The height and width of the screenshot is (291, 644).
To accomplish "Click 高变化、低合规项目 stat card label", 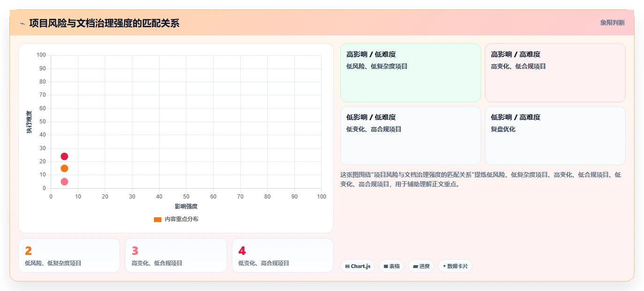I will click(x=157, y=263).
